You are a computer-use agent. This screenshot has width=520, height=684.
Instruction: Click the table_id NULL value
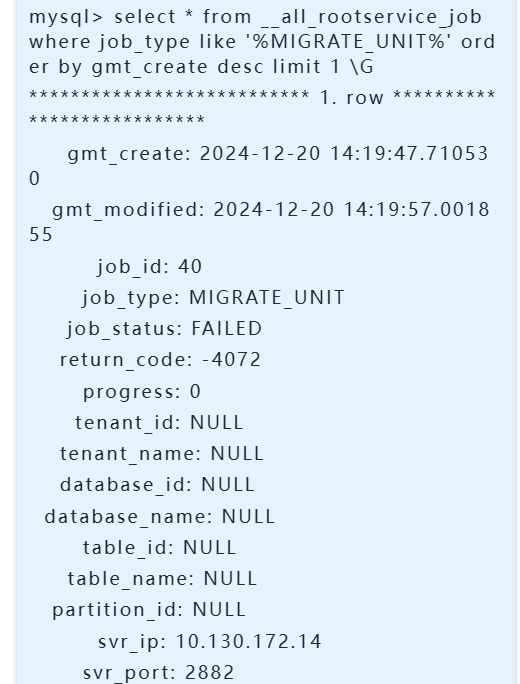209,548
